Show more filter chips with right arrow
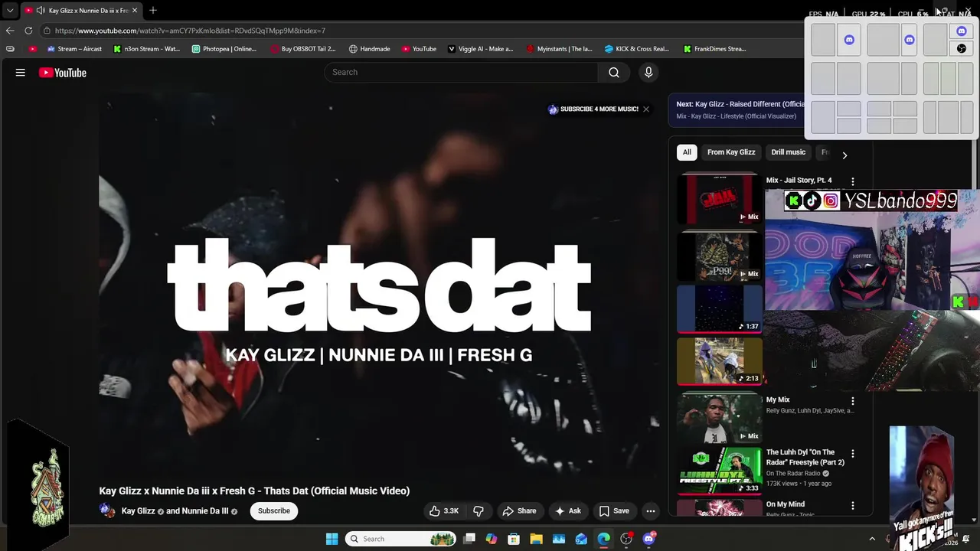This screenshot has width=980, height=551. [x=844, y=155]
